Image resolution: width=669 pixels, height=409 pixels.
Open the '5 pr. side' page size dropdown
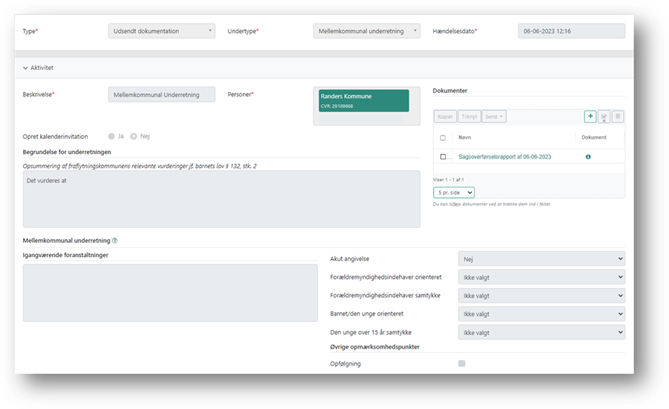coord(454,191)
